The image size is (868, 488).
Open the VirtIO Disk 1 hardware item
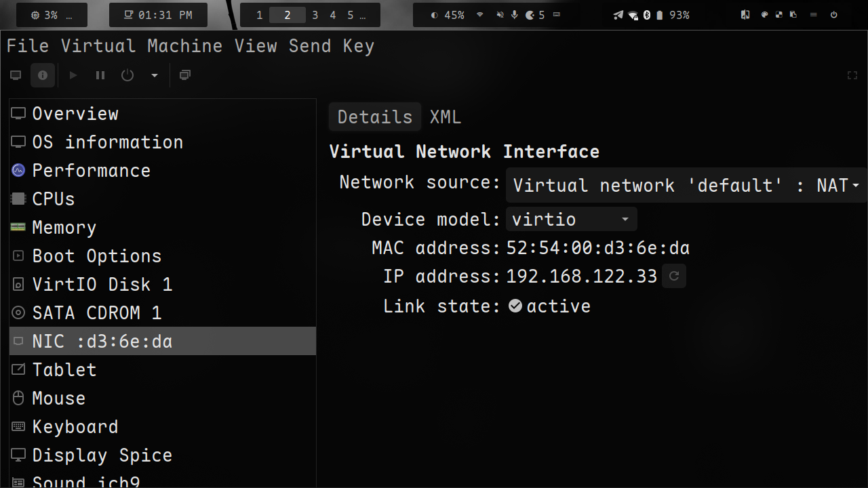(x=102, y=285)
